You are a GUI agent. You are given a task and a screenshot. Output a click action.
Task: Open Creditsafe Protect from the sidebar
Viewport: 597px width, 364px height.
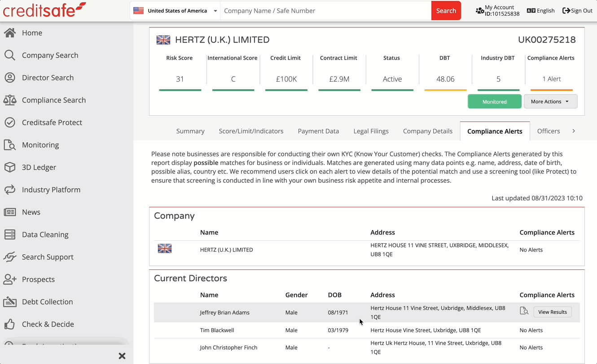pos(52,122)
